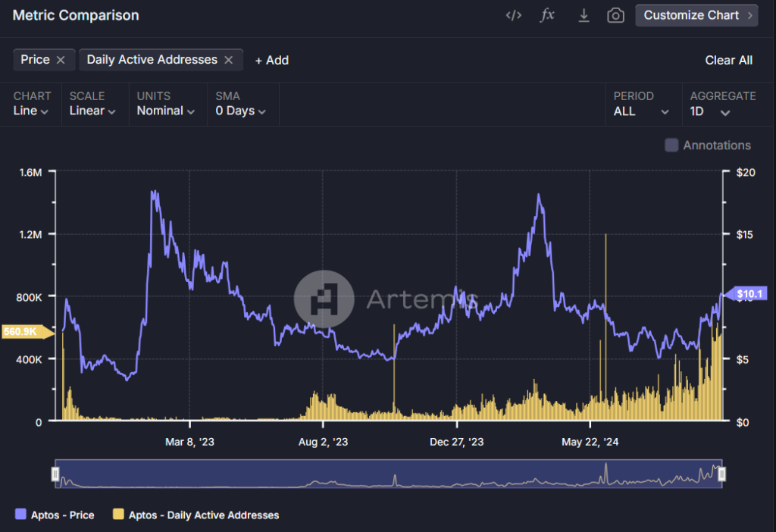776x532 pixels.
Task: Open the fx formula editor
Action: pos(547,16)
